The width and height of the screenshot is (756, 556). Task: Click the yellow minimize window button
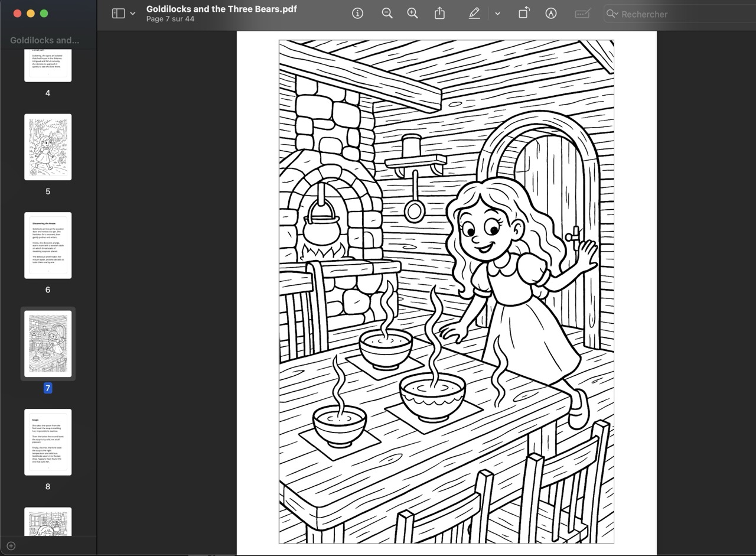click(30, 14)
